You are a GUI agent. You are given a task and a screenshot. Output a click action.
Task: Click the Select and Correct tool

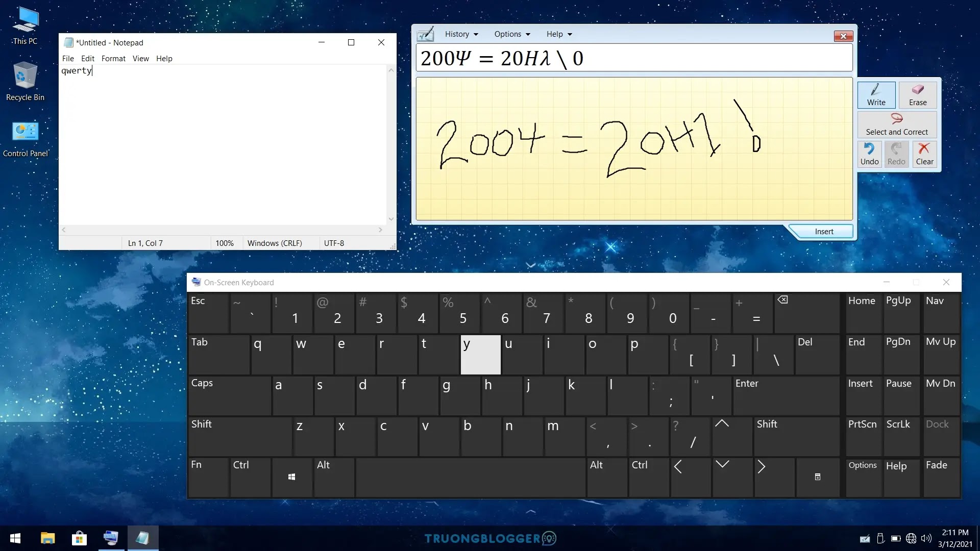coord(897,124)
